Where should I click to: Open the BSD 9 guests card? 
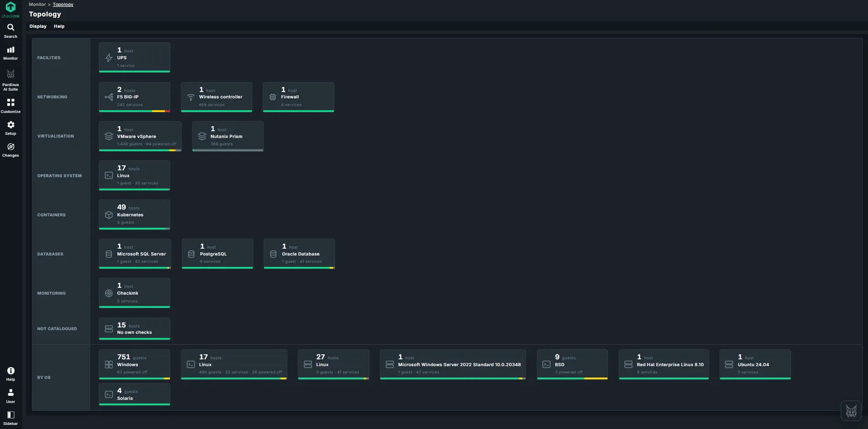pos(572,364)
